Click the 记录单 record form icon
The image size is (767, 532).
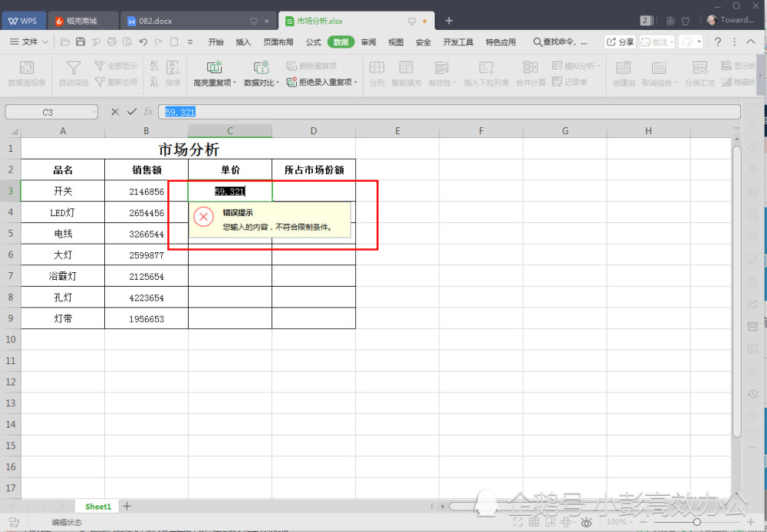557,82
